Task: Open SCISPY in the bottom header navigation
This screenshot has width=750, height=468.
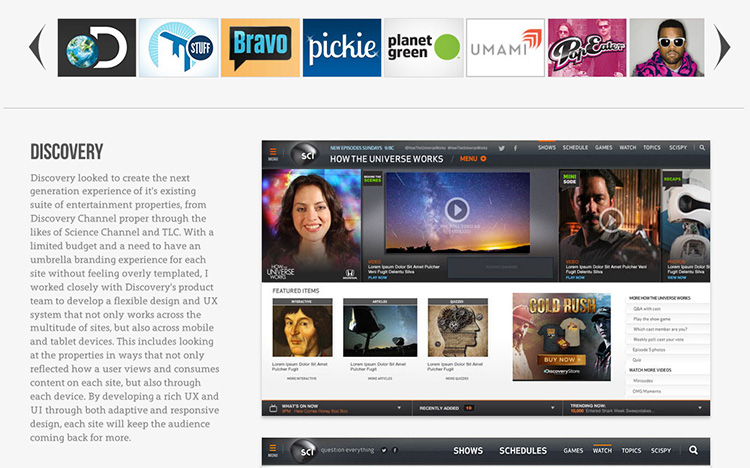Action: [x=661, y=450]
